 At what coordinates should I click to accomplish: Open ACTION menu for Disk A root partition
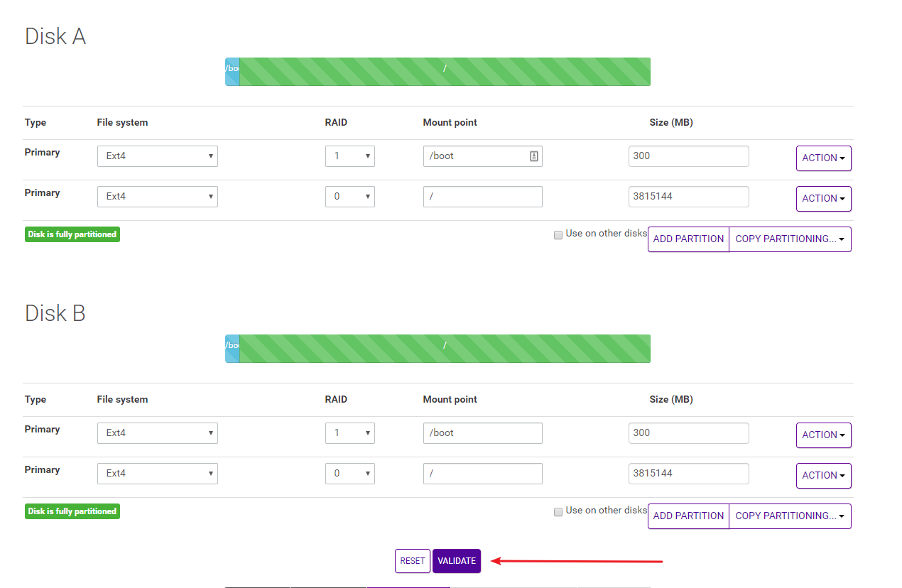[823, 199]
